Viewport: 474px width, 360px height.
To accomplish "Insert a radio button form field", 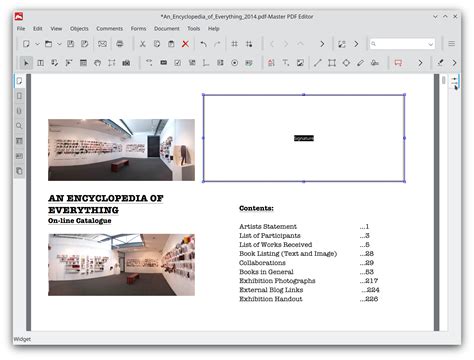I will tap(235, 63).
